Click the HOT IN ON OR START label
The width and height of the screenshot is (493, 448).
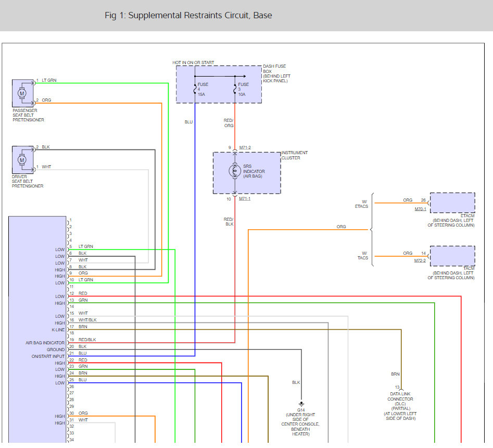193,63
